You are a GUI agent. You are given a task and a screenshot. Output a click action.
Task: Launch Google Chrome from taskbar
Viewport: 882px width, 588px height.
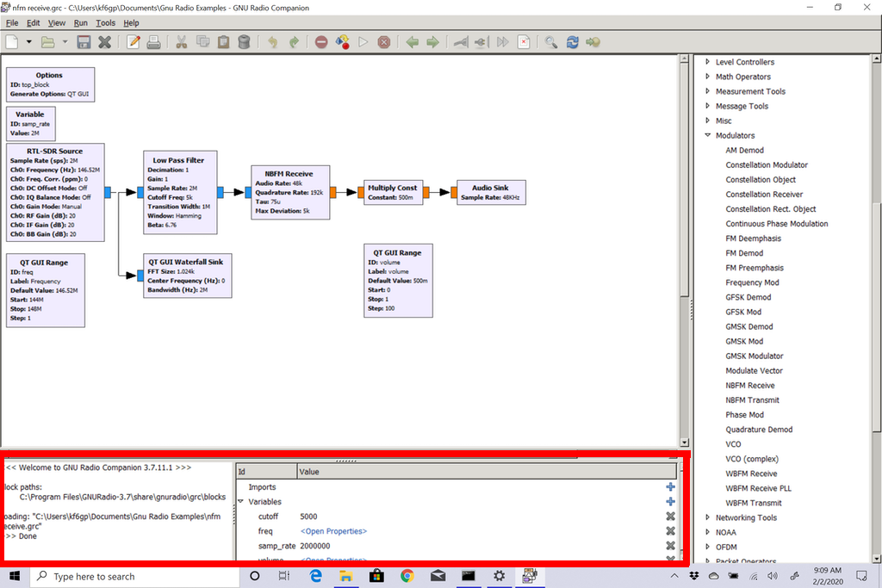[407, 576]
